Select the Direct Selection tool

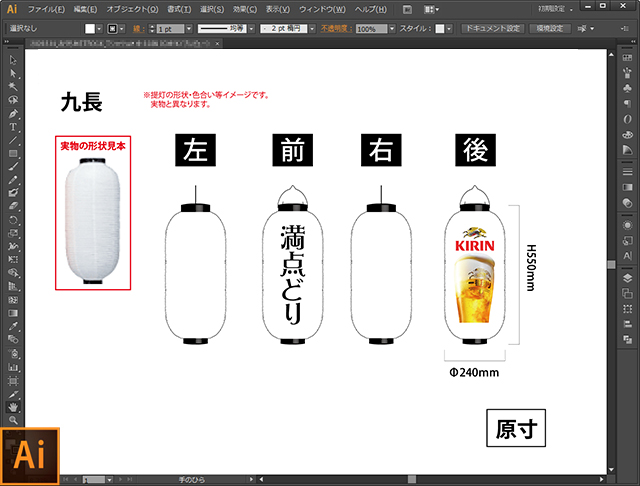(x=12, y=74)
